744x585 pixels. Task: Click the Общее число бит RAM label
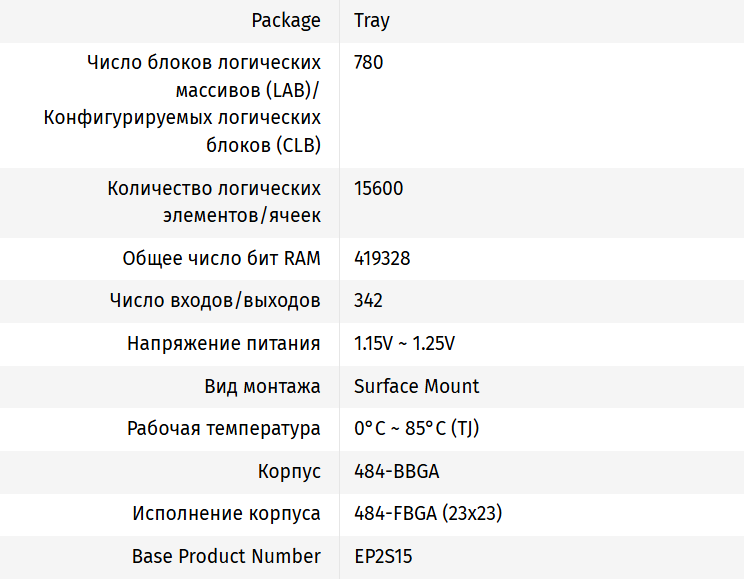[221, 258]
